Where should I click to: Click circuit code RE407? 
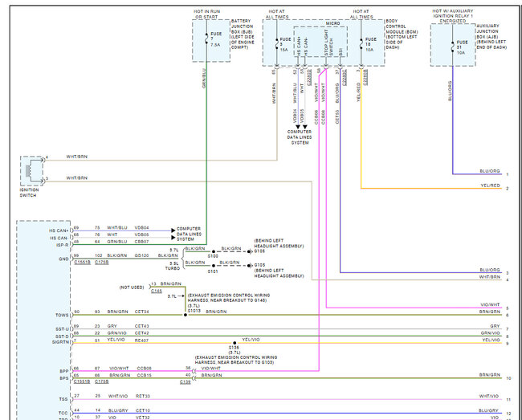(x=142, y=340)
